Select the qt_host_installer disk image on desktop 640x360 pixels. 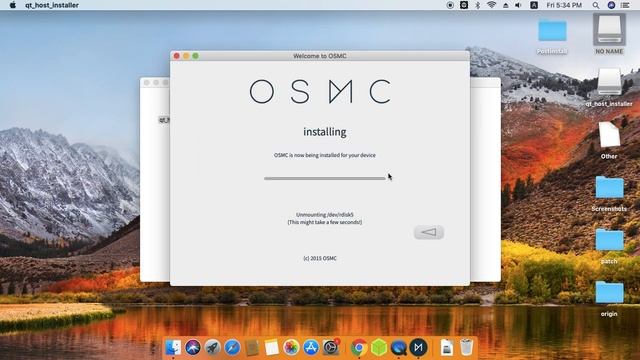coord(609,87)
